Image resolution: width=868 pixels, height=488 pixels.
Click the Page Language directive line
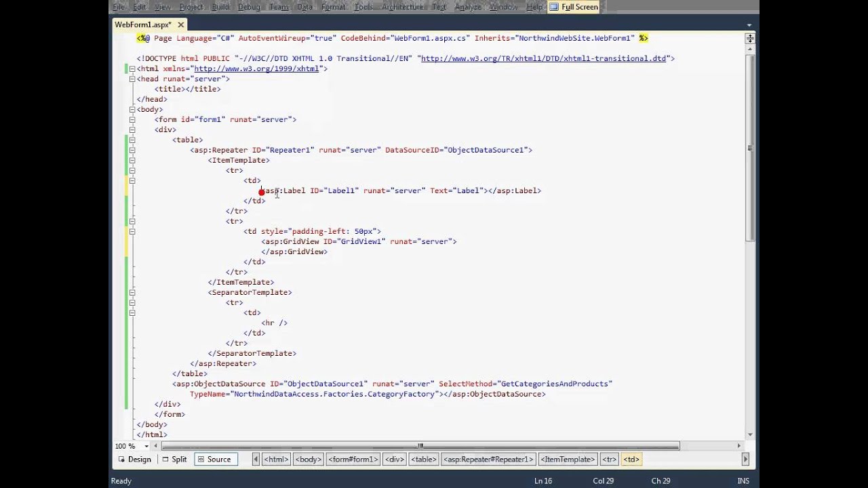[x=393, y=38]
